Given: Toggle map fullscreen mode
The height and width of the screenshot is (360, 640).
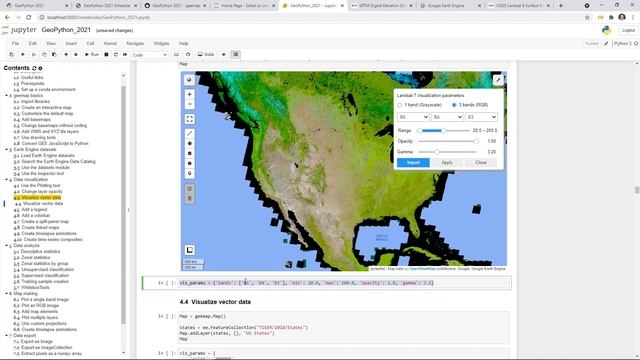Looking at the screenshot, I should coord(189,119).
